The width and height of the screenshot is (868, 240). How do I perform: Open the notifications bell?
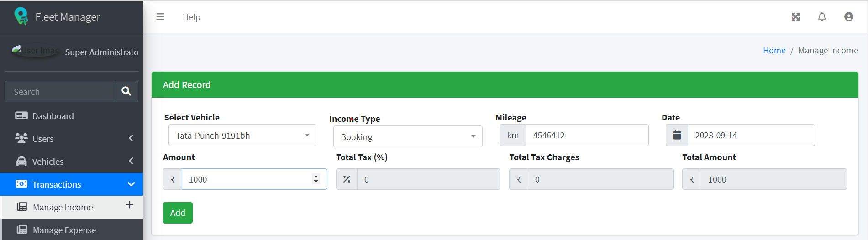tap(822, 17)
